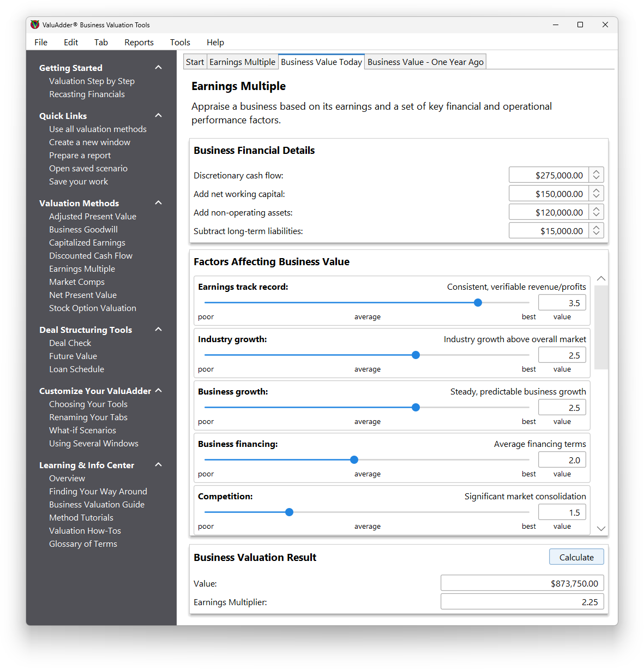Click the long-term liabilities stepper arrows
Viewport: 644px width, 669px height.
597,231
